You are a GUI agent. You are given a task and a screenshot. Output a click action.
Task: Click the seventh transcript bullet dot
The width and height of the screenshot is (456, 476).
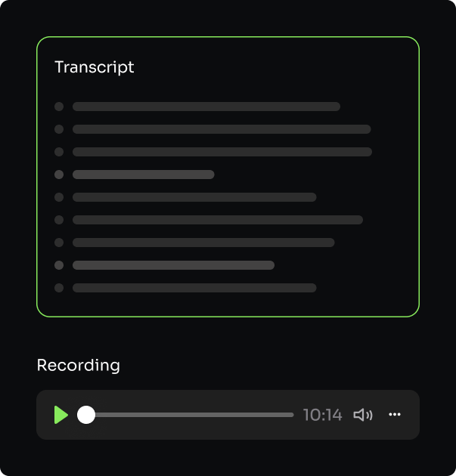(x=59, y=243)
